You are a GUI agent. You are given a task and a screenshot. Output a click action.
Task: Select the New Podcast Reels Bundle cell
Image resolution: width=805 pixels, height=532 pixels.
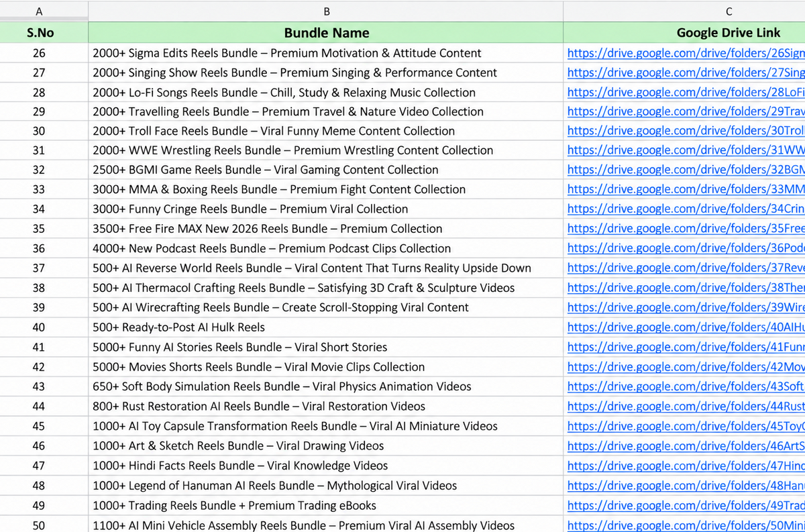[326, 248]
